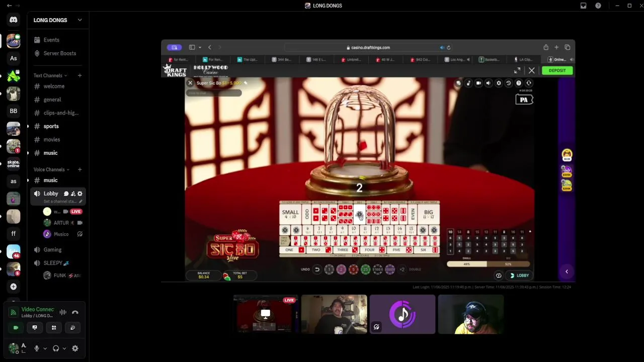Bet on BIG 11-17

tap(428, 214)
